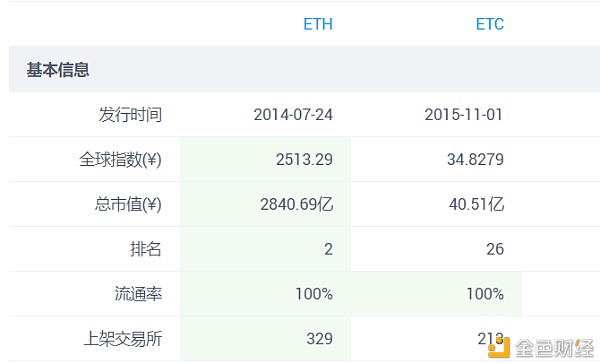Select ETC market cap 40.51亿
Screen dimensions: 600x364
pyautogui.click(x=476, y=204)
